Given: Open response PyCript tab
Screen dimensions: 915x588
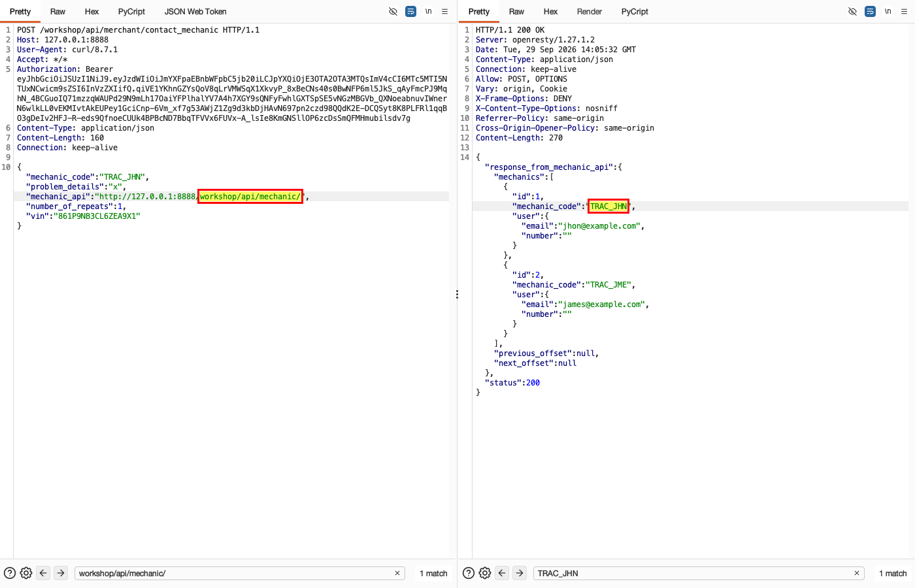Looking at the screenshot, I should pyautogui.click(x=635, y=12).
